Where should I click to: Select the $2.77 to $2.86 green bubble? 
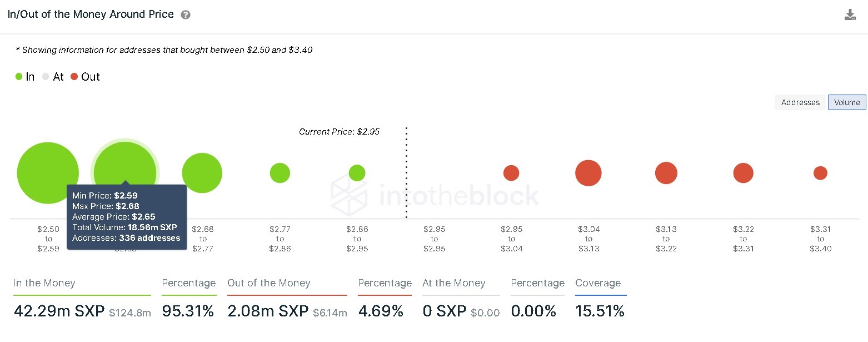pos(280,173)
